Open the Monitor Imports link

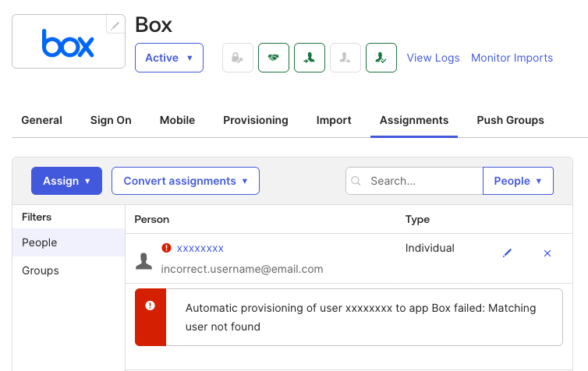[512, 58]
